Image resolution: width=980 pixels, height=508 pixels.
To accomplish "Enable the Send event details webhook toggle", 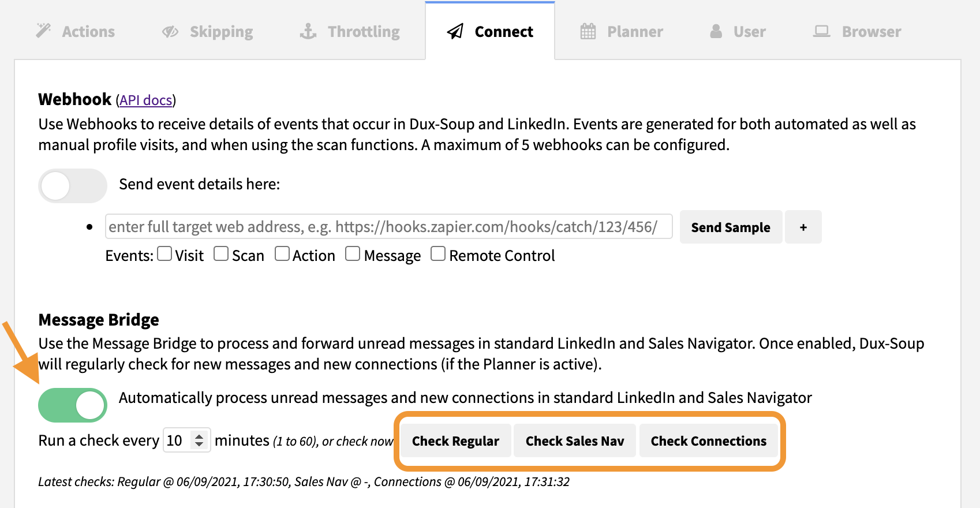I will point(73,186).
